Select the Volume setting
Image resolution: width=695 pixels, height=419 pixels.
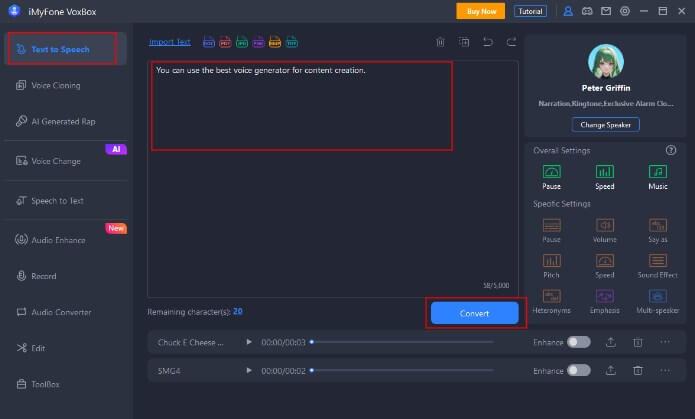(x=605, y=231)
